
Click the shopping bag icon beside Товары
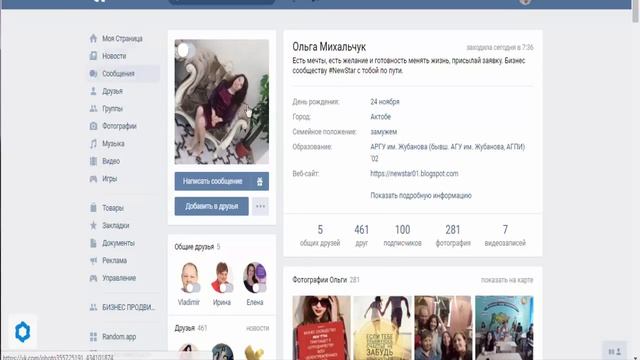(x=93, y=208)
